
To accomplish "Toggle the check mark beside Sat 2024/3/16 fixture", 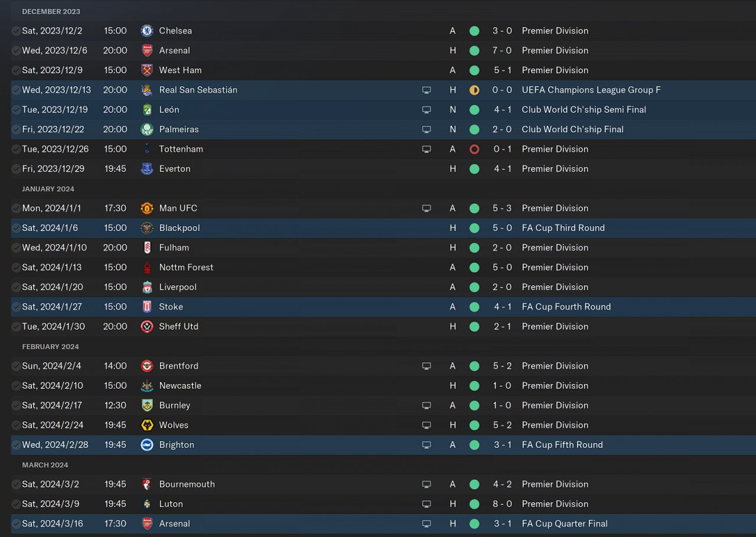I will pyautogui.click(x=16, y=523).
